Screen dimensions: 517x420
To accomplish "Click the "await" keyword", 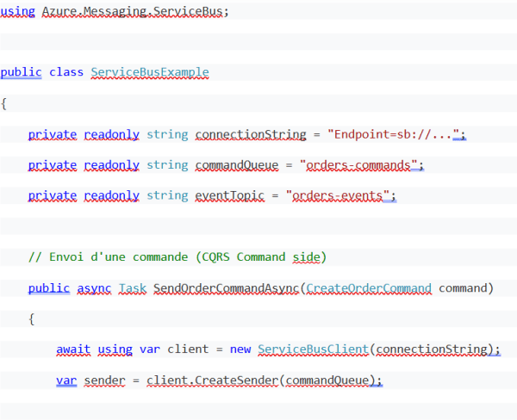I will click(73, 349).
